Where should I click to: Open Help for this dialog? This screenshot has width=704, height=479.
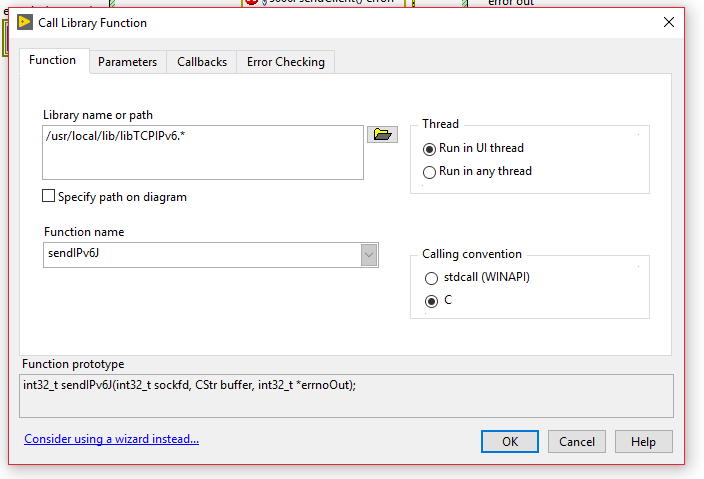click(643, 441)
